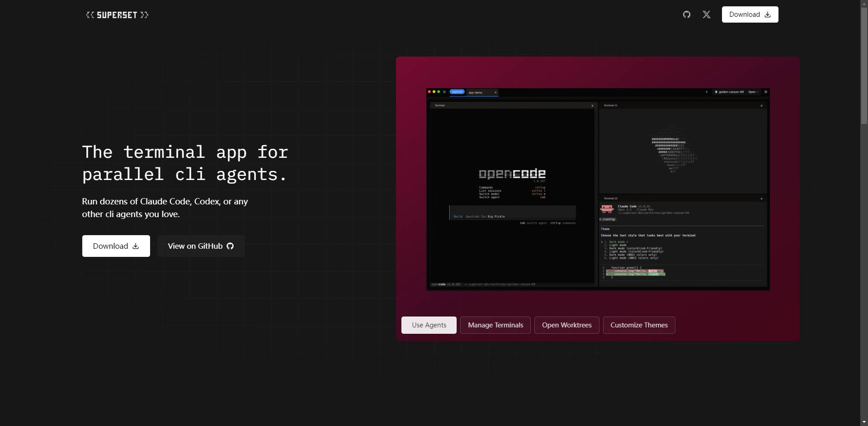
Task: Close the Terminal (1) pane
Action: tap(761, 106)
